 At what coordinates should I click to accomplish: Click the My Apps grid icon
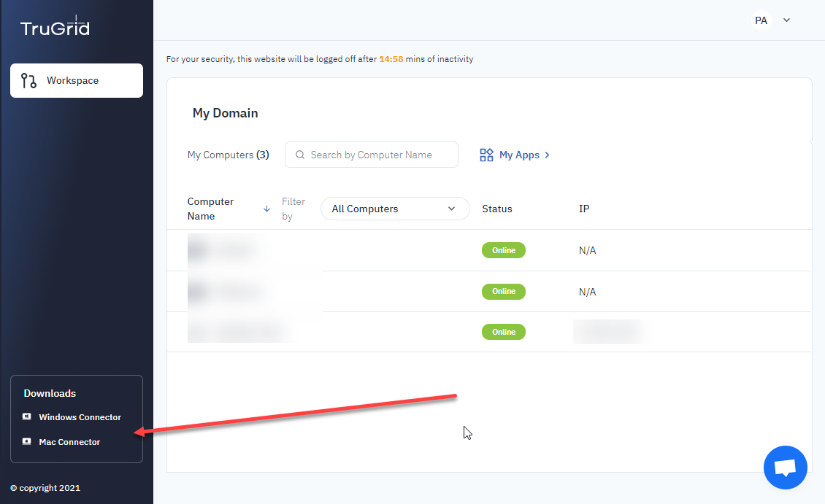coord(486,155)
